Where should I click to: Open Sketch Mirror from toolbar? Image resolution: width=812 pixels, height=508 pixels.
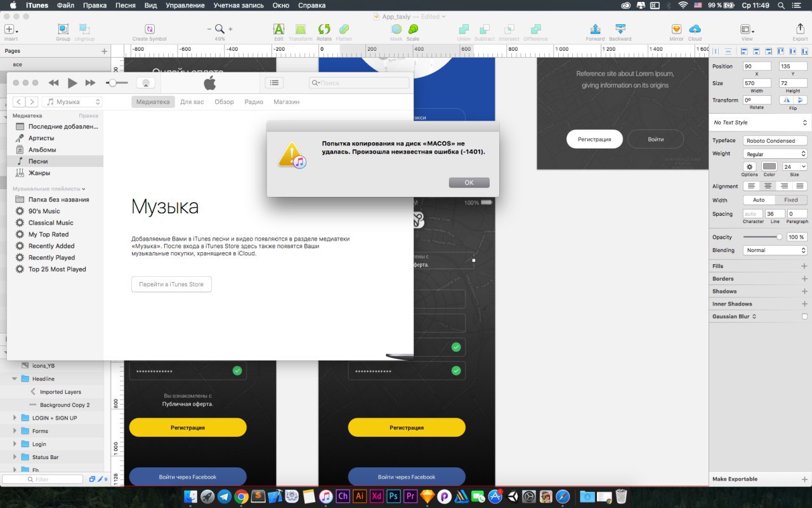pyautogui.click(x=676, y=29)
